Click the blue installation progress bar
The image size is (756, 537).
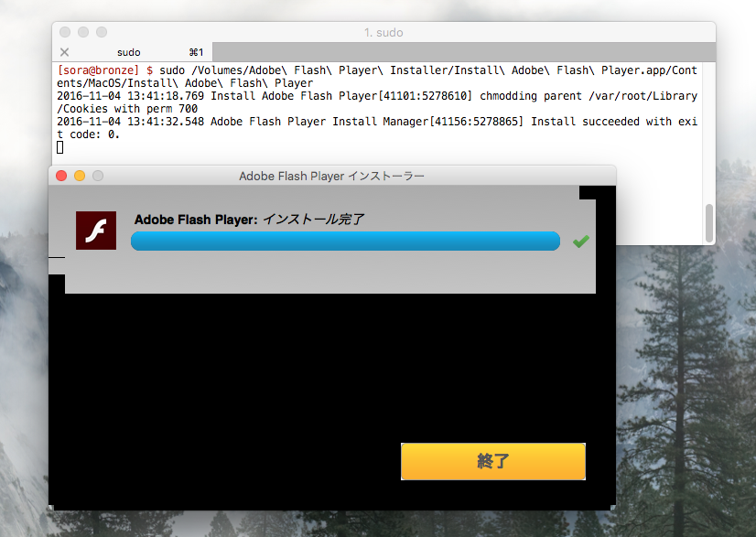[x=345, y=241]
